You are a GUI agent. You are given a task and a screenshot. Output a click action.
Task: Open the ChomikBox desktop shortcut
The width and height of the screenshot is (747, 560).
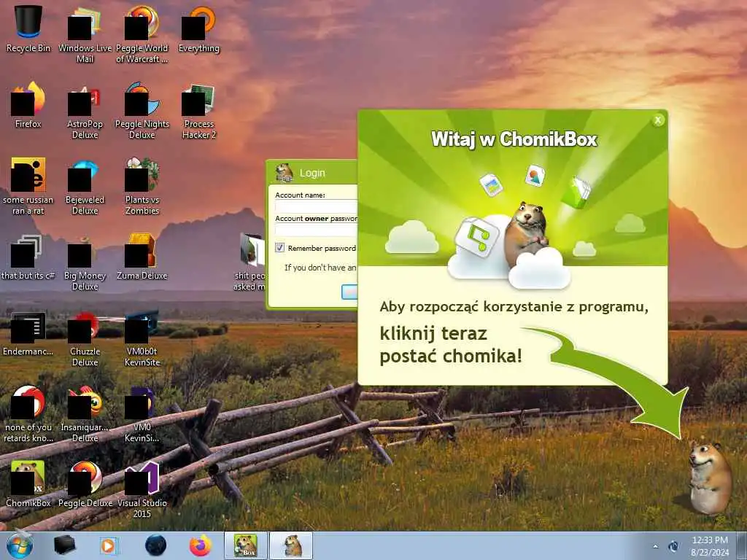(28, 484)
